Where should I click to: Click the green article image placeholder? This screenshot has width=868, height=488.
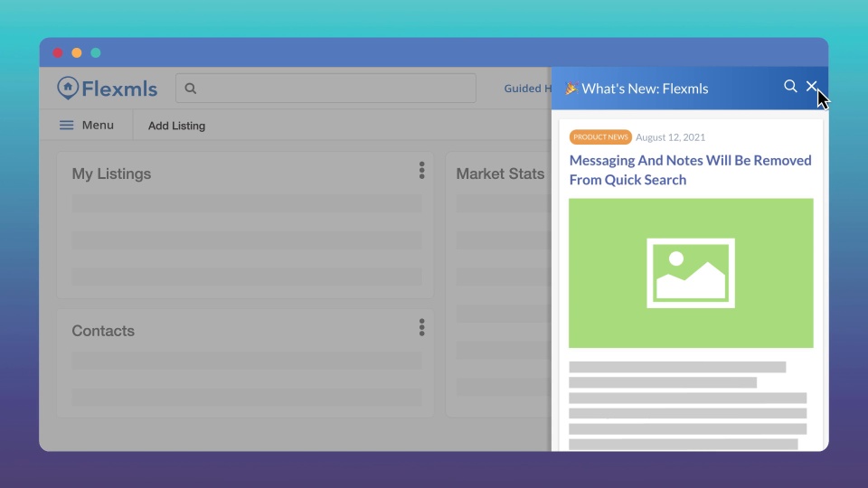(691, 273)
